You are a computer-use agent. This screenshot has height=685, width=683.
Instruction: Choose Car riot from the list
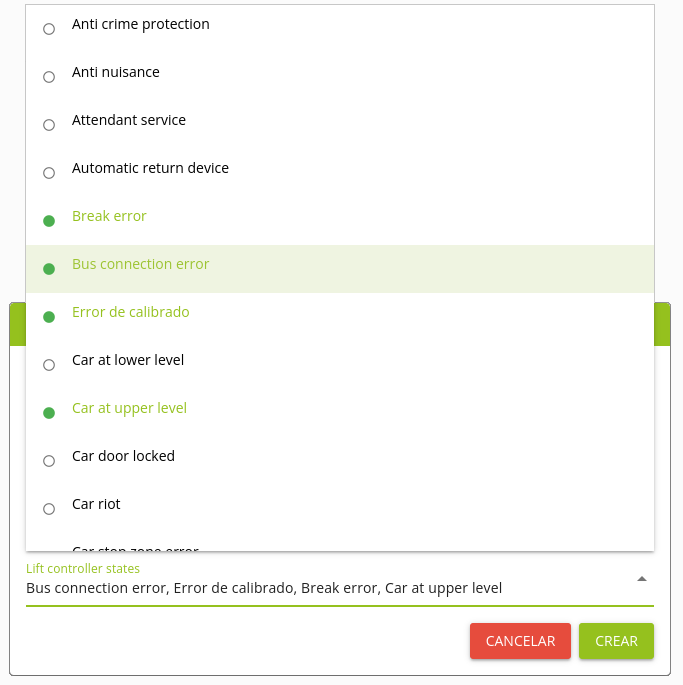click(96, 504)
